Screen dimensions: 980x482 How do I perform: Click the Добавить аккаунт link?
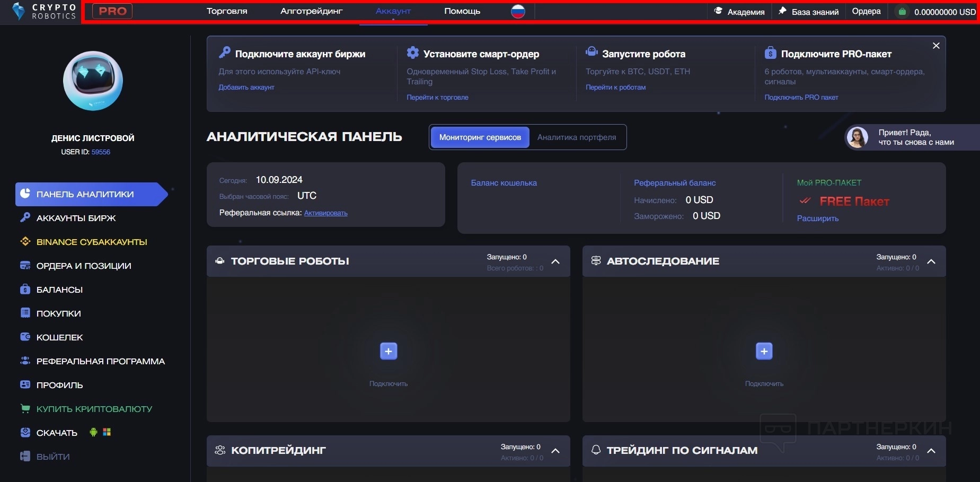[246, 87]
